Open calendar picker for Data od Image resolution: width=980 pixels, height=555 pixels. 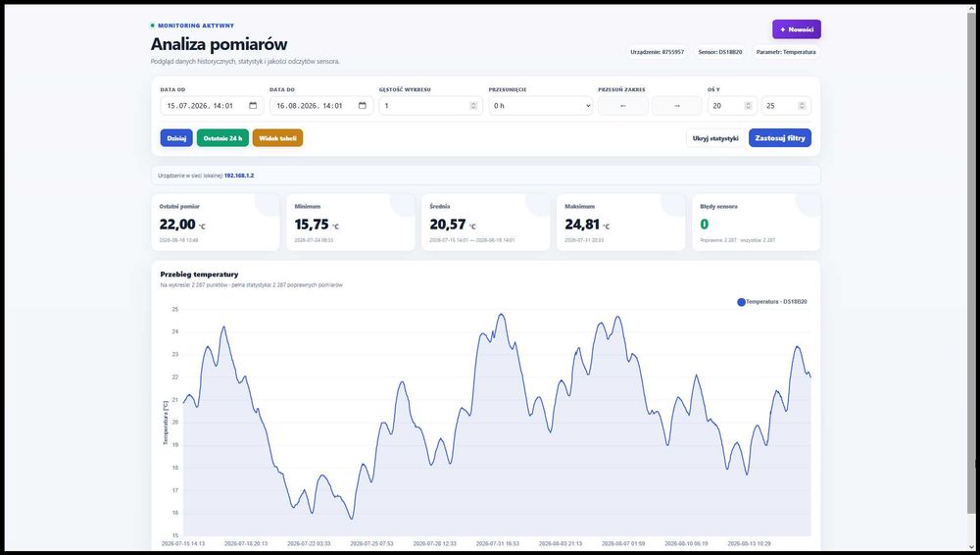click(x=253, y=106)
